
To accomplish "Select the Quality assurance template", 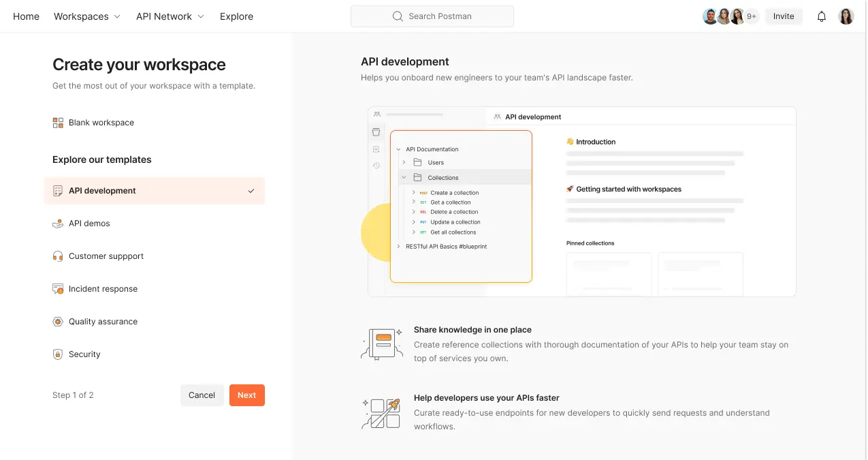I will (103, 322).
